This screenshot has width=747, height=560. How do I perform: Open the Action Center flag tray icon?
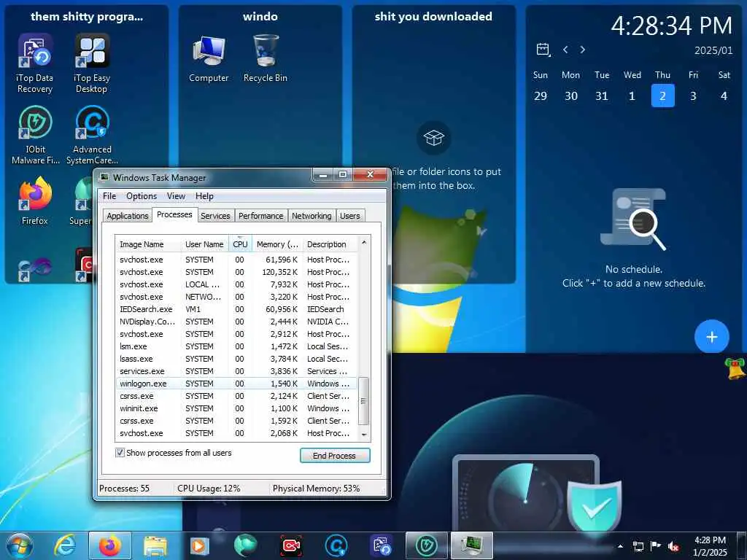tap(656, 546)
